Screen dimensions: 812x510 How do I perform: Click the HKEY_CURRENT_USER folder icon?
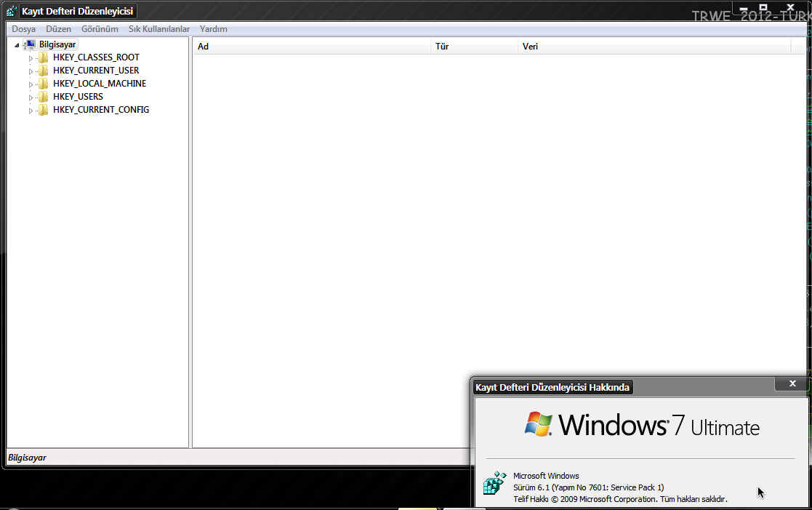pos(44,71)
